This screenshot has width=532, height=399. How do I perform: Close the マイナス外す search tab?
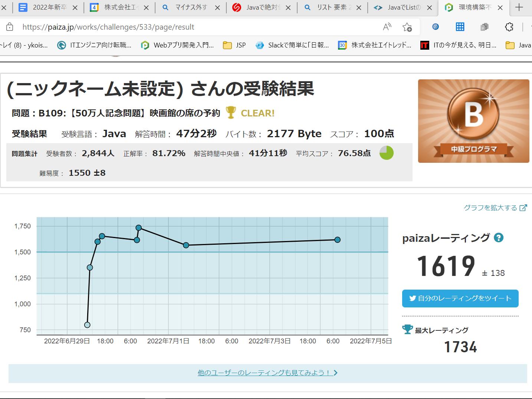point(217,7)
